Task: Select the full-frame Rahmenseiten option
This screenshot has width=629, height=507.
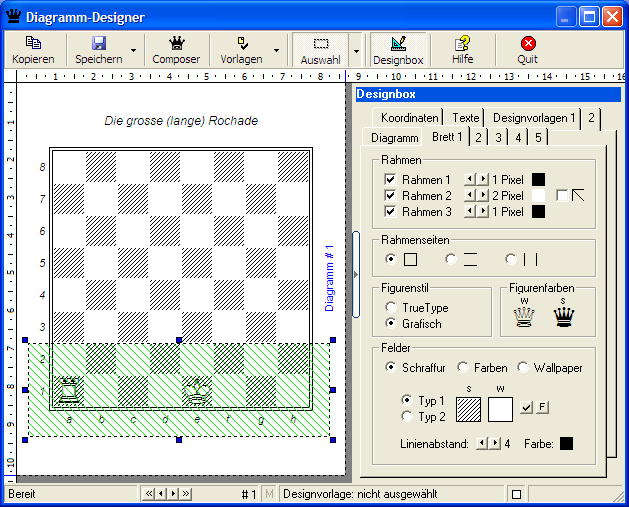Action: [391, 259]
